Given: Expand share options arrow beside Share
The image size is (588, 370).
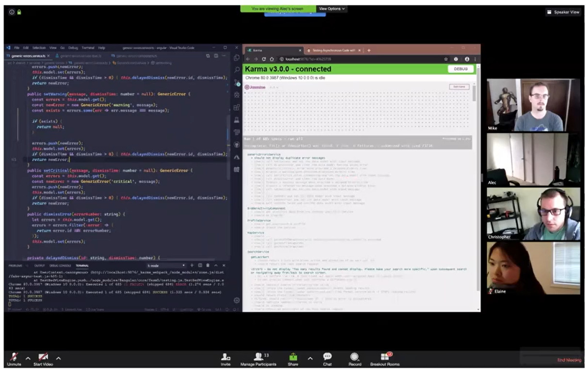Looking at the screenshot, I should 310,358.
